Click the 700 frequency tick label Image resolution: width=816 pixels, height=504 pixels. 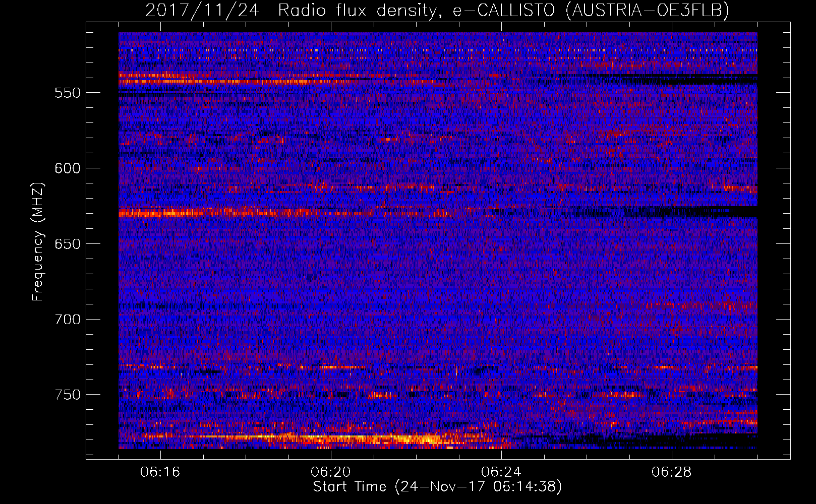click(x=68, y=320)
